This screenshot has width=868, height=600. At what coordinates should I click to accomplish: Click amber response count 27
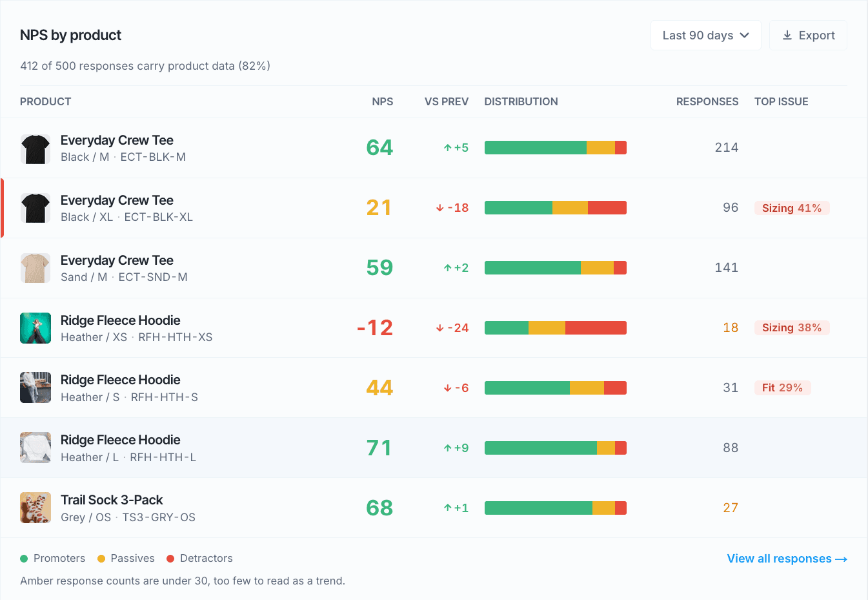tap(731, 508)
